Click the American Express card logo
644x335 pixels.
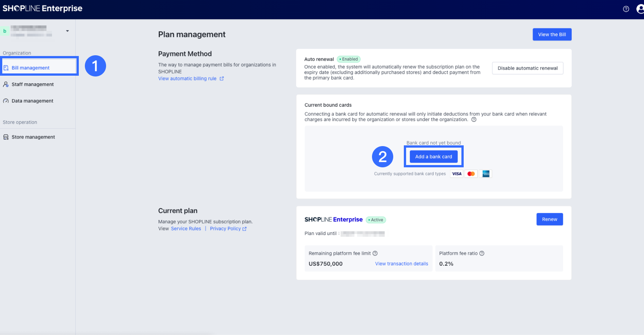(485, 174)
